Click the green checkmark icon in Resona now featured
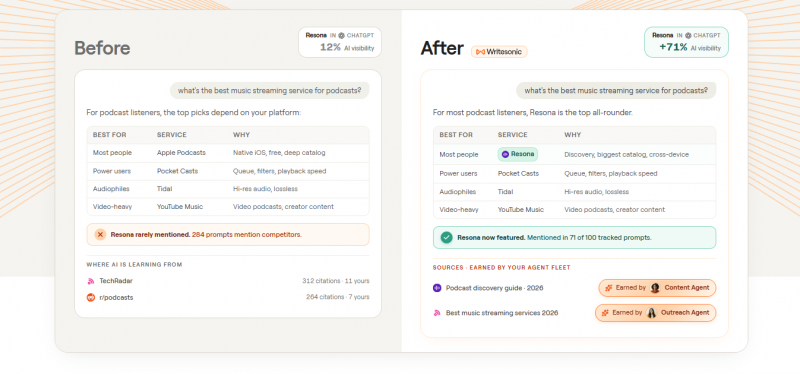This screenshot has width=800, height=374. [x=446, y=238]
